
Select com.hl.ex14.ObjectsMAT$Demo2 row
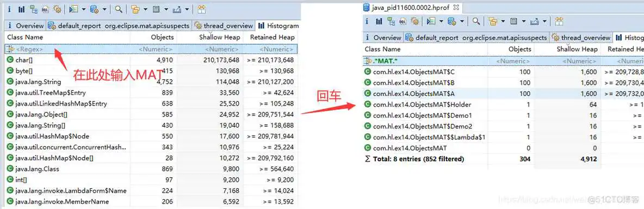pyautogui.click(x=504, y=126)
